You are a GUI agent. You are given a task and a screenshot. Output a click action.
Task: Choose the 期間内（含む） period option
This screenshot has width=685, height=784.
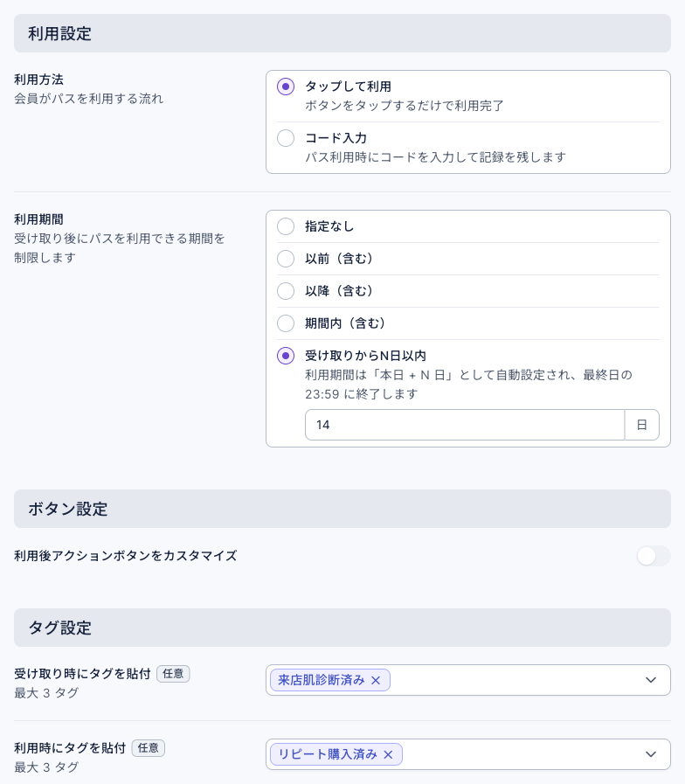[x=286, y=323]
